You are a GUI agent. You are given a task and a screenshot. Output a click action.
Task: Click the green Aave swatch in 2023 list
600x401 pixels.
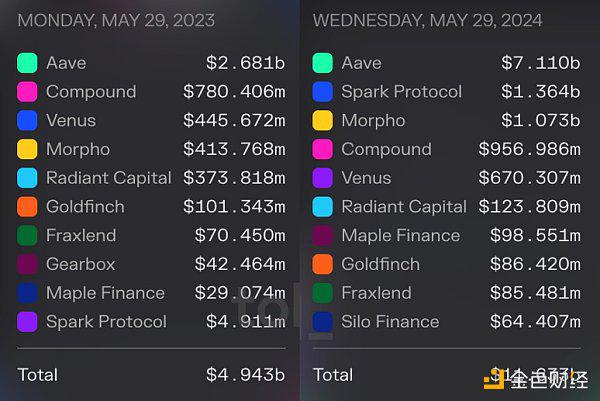point(27,63)
